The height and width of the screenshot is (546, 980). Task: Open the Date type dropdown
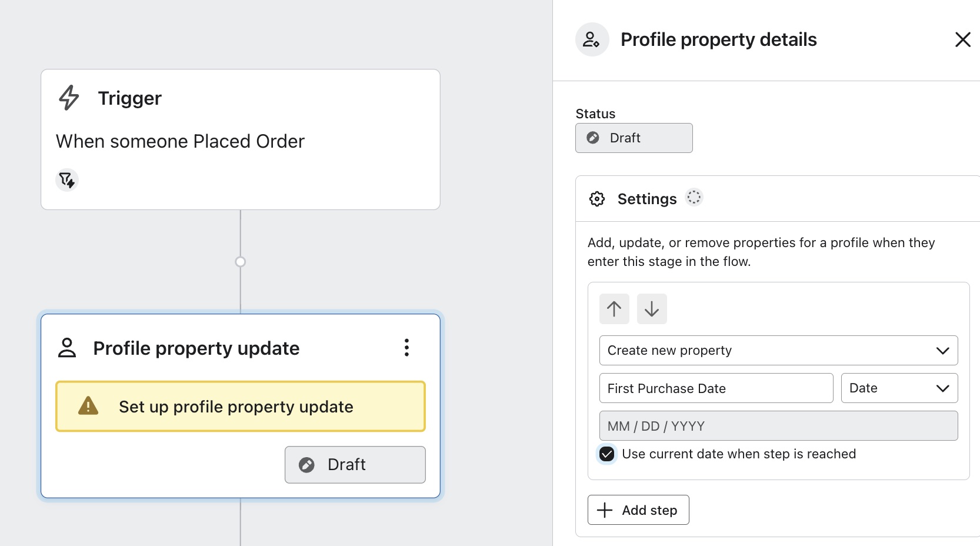coord(899,388)
